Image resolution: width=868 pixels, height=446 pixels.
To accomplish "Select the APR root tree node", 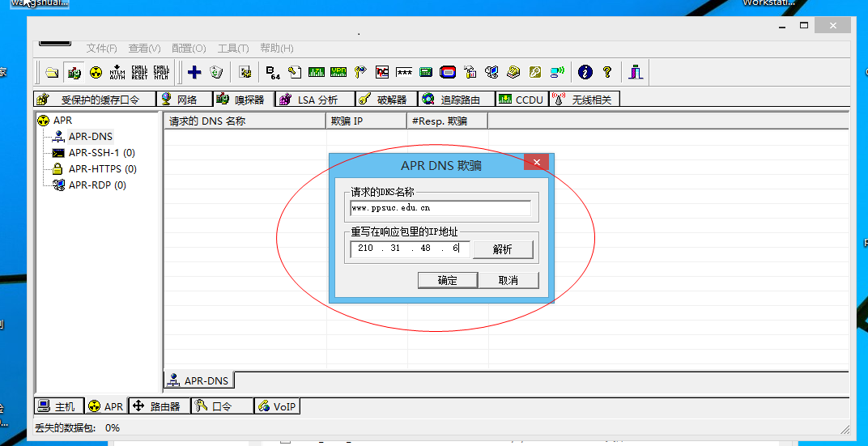I will pyautogui.click(x=62, y=120).
